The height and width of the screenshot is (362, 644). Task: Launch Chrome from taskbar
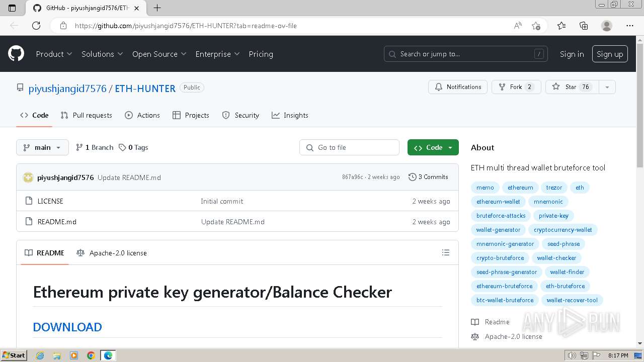click(91, 355)
